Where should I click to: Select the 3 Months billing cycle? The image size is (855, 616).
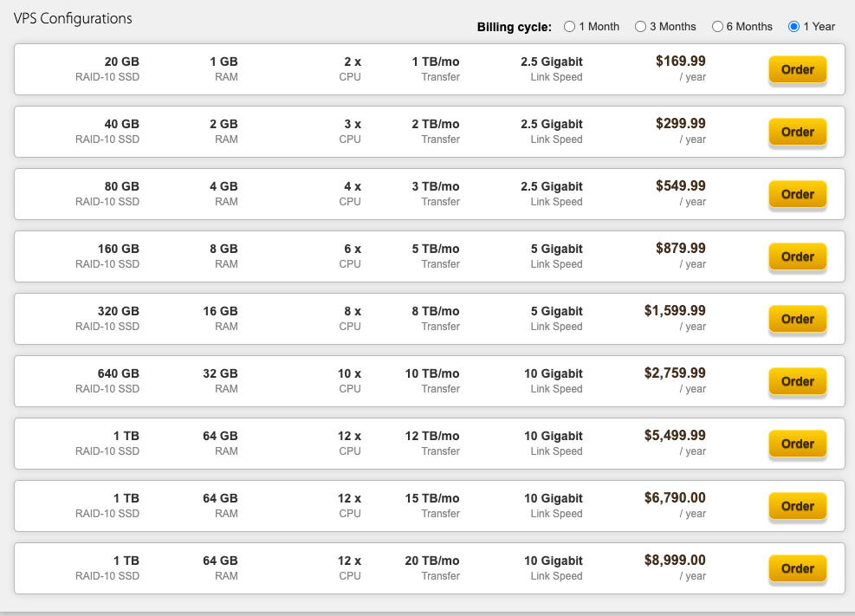click(x=640, y=27)
